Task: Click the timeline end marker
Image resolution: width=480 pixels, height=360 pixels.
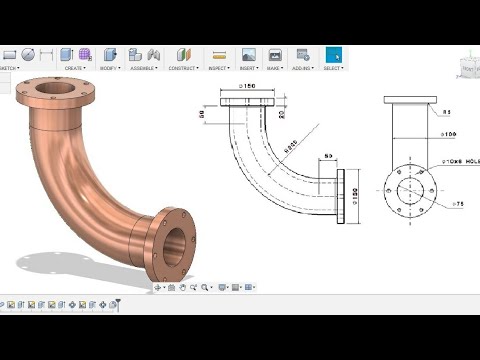Action: pos(118,304)
